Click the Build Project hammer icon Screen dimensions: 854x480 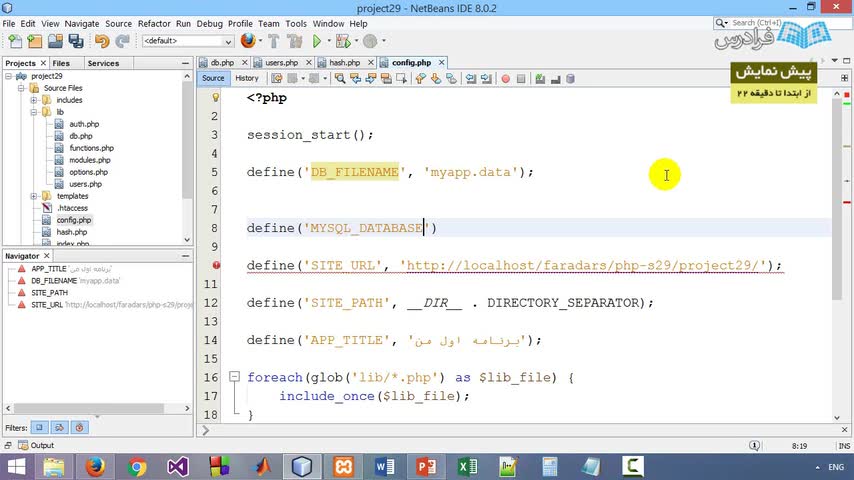click(x=273, y=41)
